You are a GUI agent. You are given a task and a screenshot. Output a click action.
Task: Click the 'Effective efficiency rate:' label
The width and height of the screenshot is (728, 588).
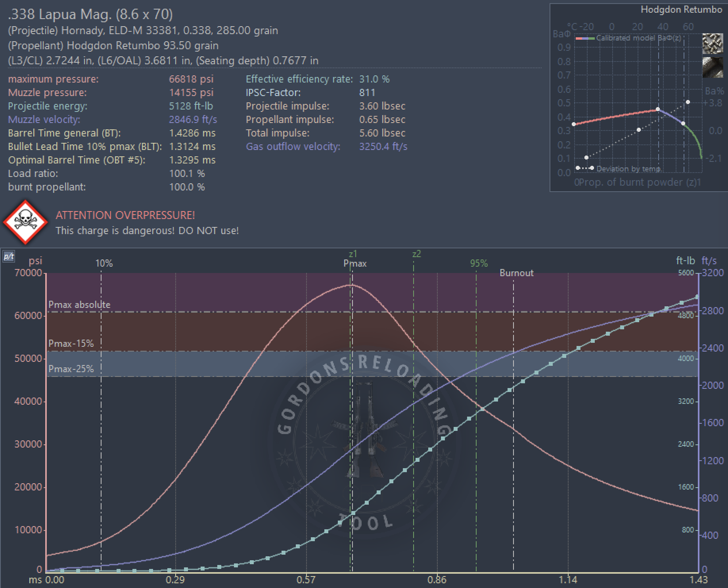click(x=299, y=79)
